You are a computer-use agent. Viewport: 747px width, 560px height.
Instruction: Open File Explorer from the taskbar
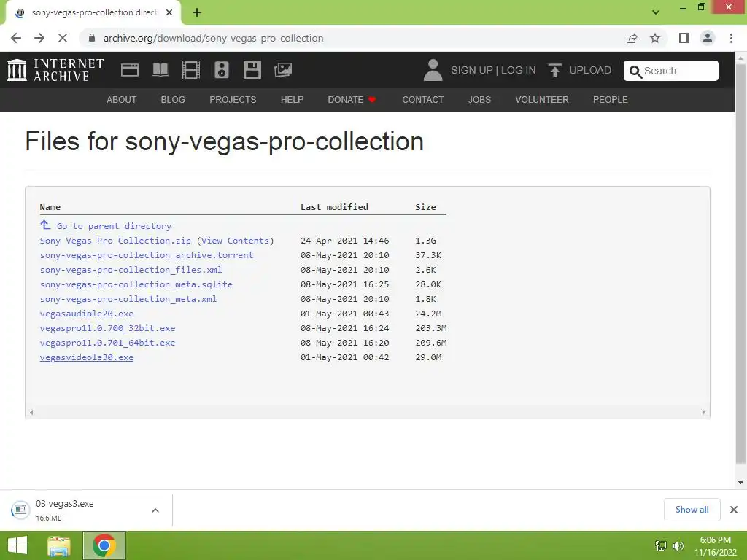[x=59, y=545]
